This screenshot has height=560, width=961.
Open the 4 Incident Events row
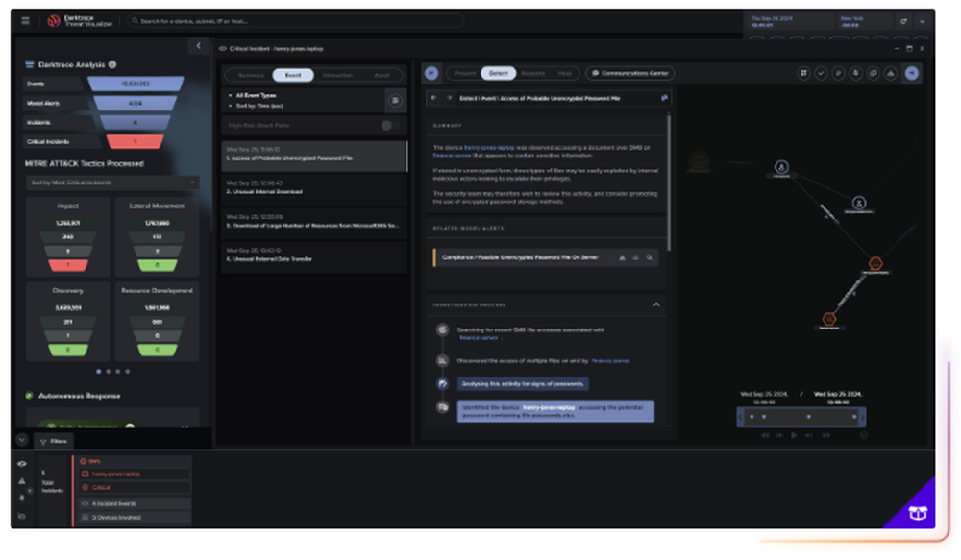point(135,503)
